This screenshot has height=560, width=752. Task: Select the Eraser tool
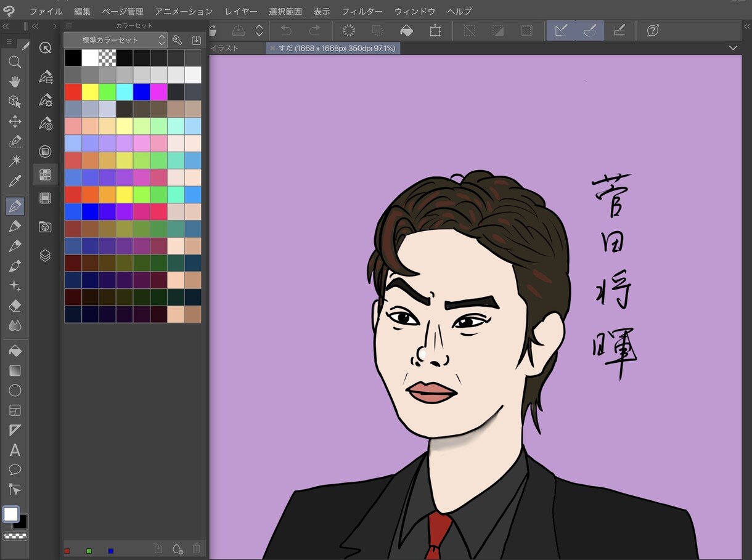(x=15, y=306)
